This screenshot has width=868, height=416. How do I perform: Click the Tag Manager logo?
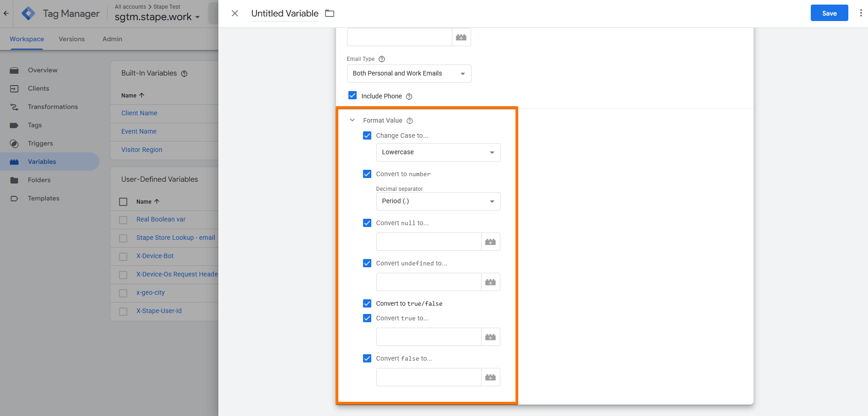click(28, 13)
